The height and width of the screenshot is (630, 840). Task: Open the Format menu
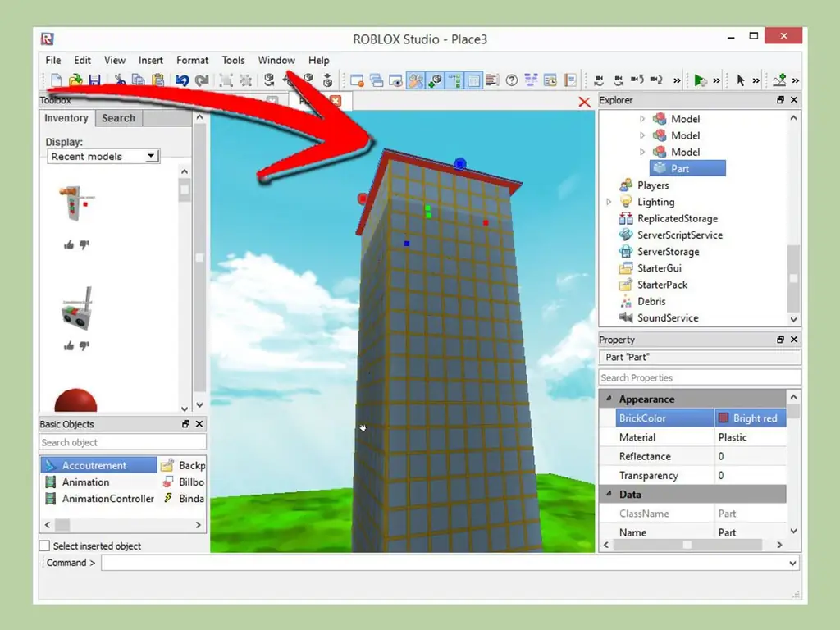192,60
